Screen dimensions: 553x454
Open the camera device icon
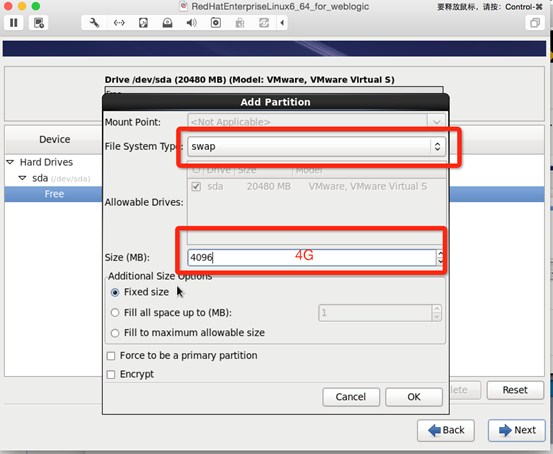[215, 23]
